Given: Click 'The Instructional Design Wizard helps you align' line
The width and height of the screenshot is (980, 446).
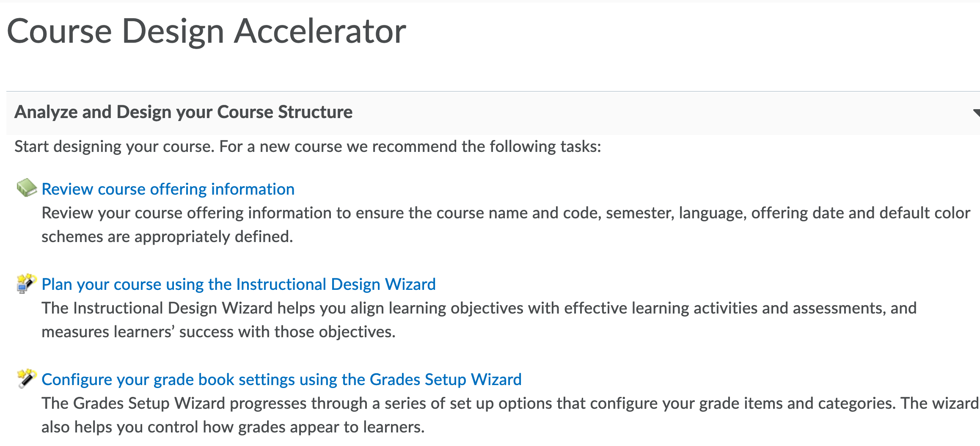Looking at the screenshot, I should 479,308.
